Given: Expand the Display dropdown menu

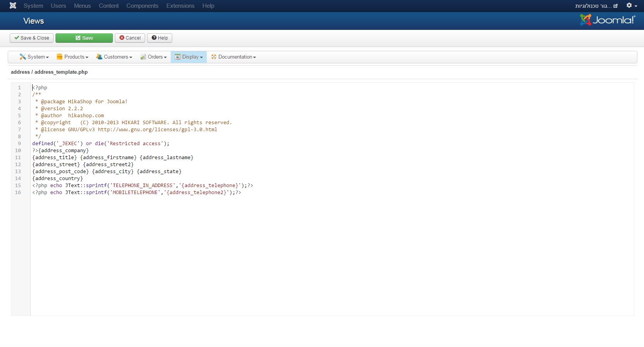Looking at the screenshot, I should tap(189, 57).
